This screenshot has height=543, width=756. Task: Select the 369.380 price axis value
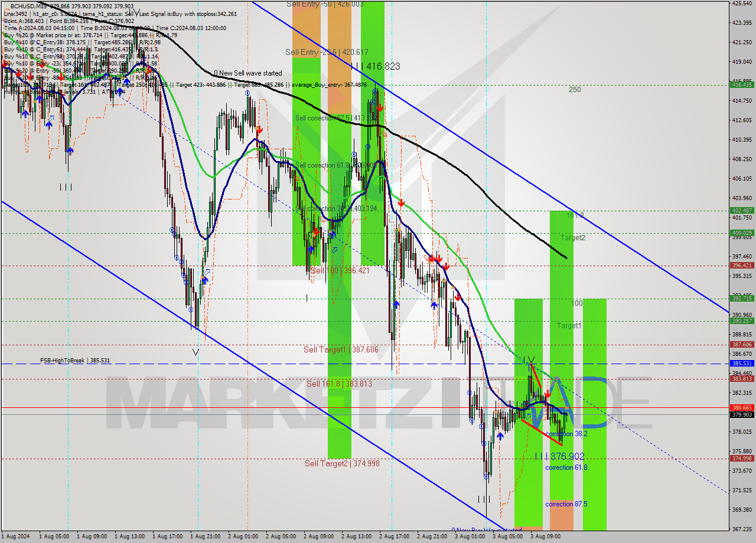tap(742, 510)
